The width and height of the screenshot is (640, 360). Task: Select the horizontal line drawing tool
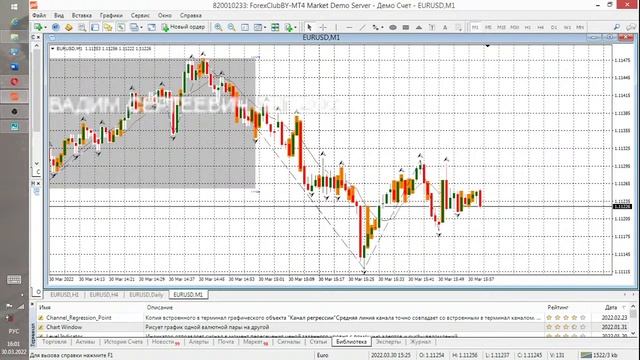[349, 27]
